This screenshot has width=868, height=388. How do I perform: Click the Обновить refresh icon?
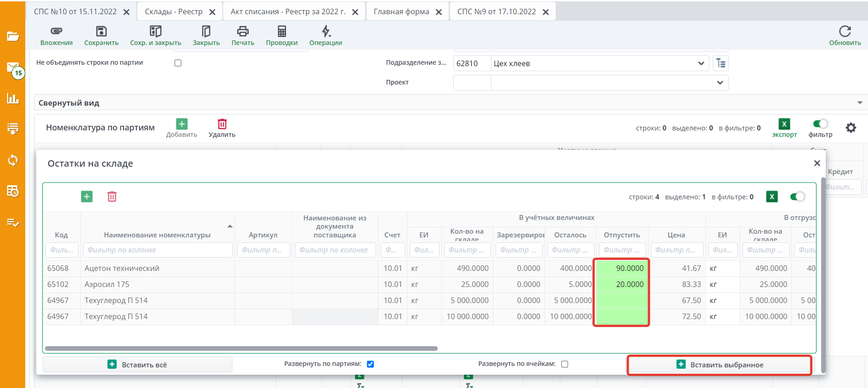845,31
